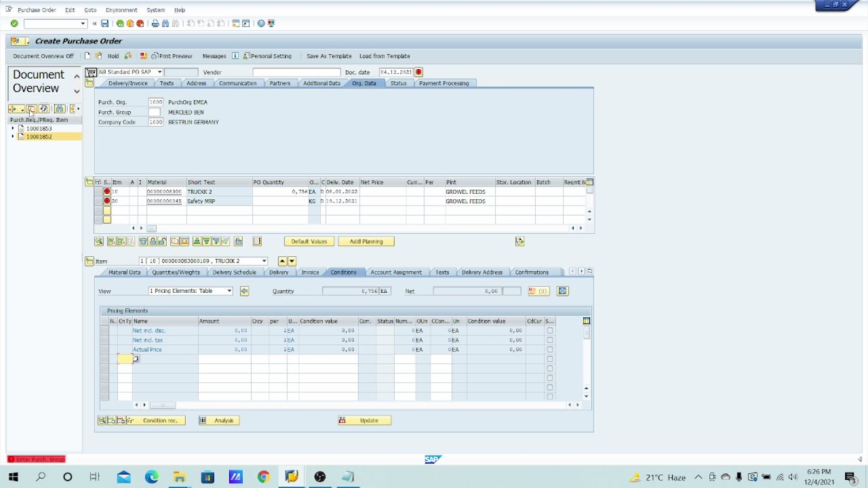Viewport: 868px width, 488px height.
Task: Click the Addl Planning button
Action: tap(366, 241)
